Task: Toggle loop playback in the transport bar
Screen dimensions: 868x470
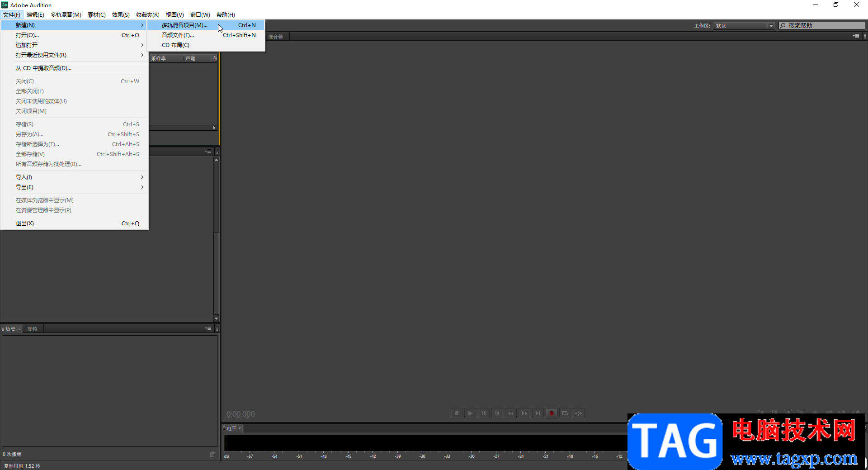Action: click(x=565, y=413)
